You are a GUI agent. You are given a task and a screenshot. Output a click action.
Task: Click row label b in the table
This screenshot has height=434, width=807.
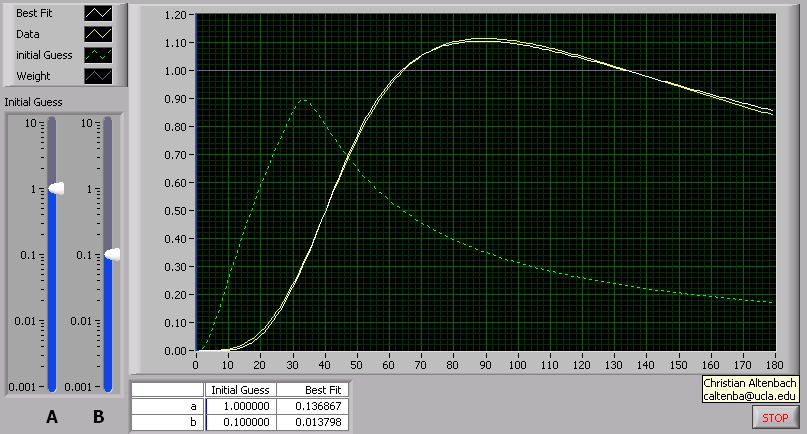(x=168, y=423)
